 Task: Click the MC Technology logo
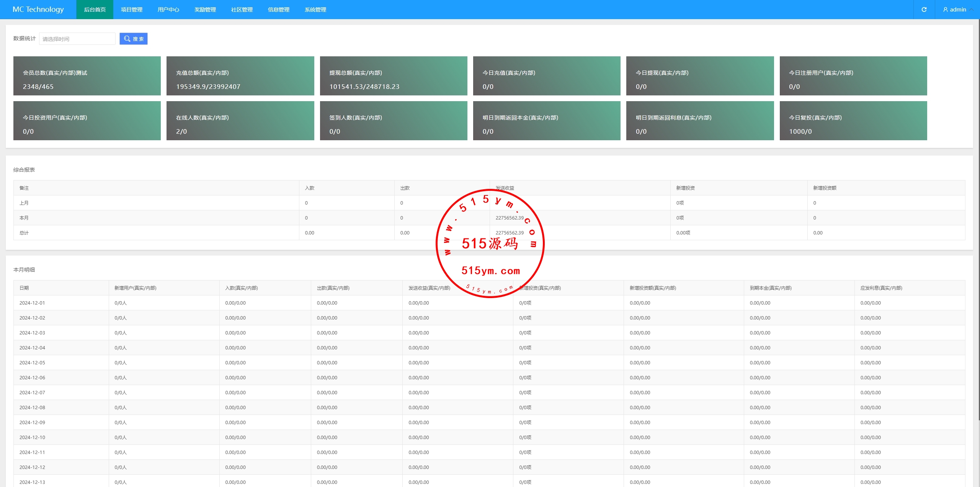click(x=38, y=10)
